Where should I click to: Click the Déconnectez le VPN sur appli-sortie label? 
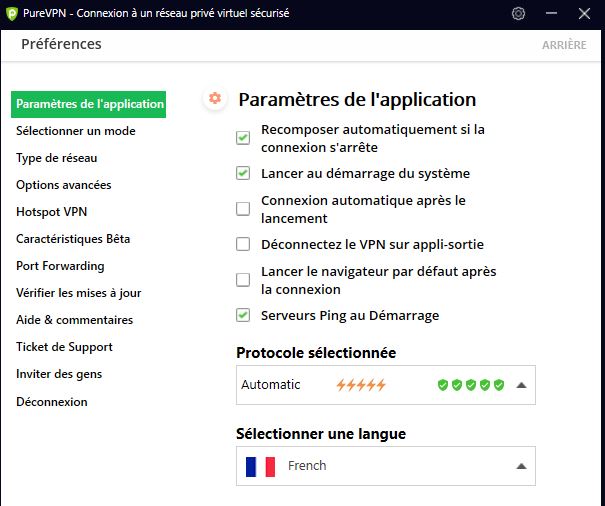click(372, 245)
